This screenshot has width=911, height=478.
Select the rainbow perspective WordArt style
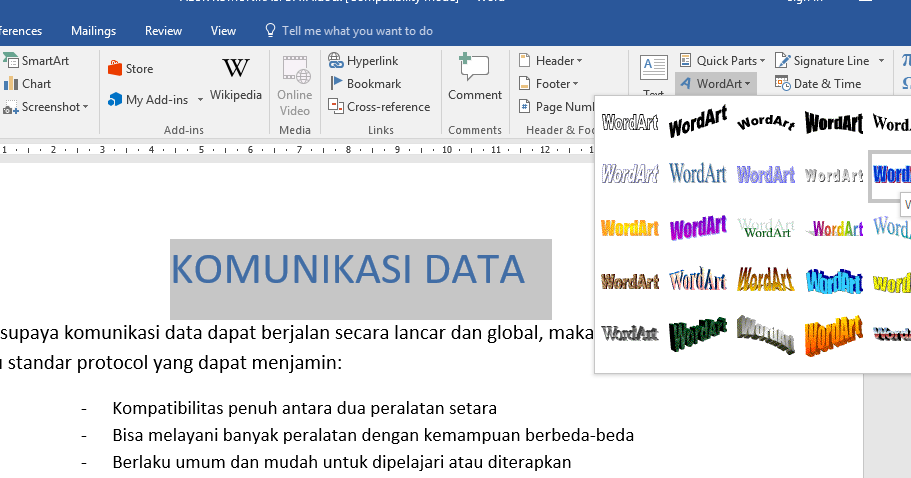coord(834,228)
